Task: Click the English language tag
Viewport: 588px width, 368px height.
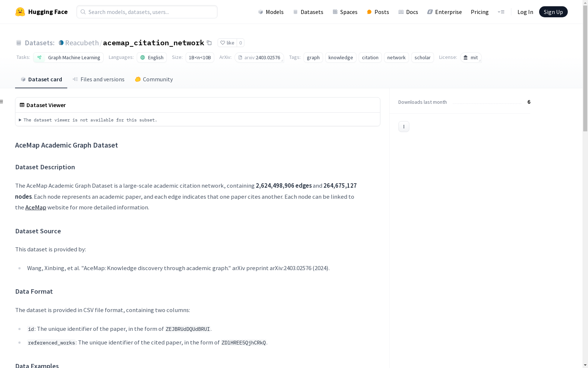Action: tap(152, 57)
